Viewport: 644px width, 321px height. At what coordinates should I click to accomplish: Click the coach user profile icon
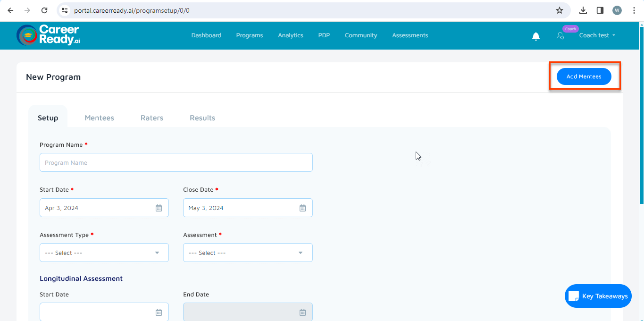pos(560,36)
